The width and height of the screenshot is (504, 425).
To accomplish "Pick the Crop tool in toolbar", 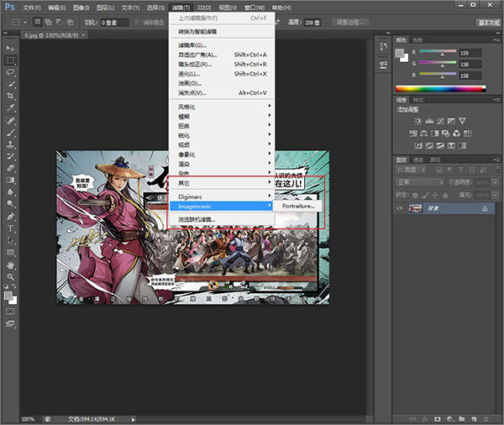I will (x=11, y=96).
